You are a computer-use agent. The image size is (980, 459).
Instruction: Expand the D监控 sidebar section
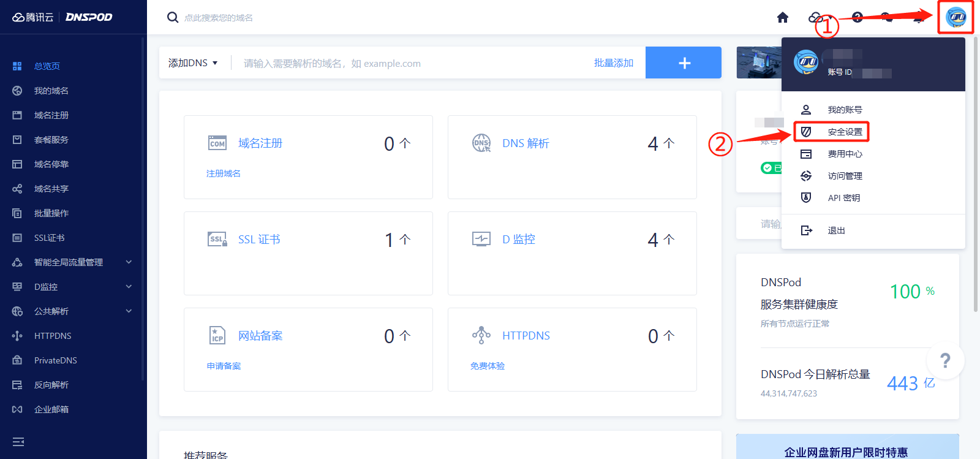pyautogui.click(x=129, y=287)
